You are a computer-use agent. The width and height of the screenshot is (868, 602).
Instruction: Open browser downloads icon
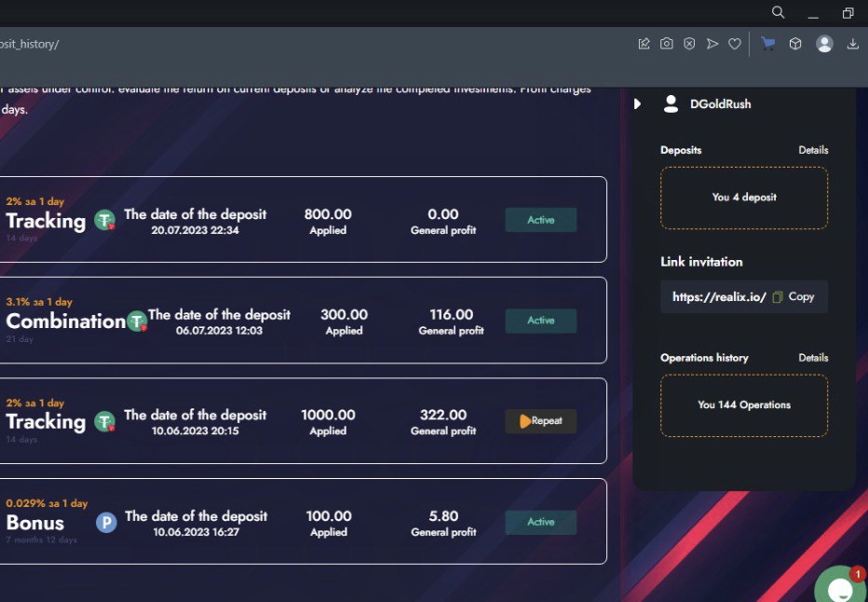click(853, 44)
